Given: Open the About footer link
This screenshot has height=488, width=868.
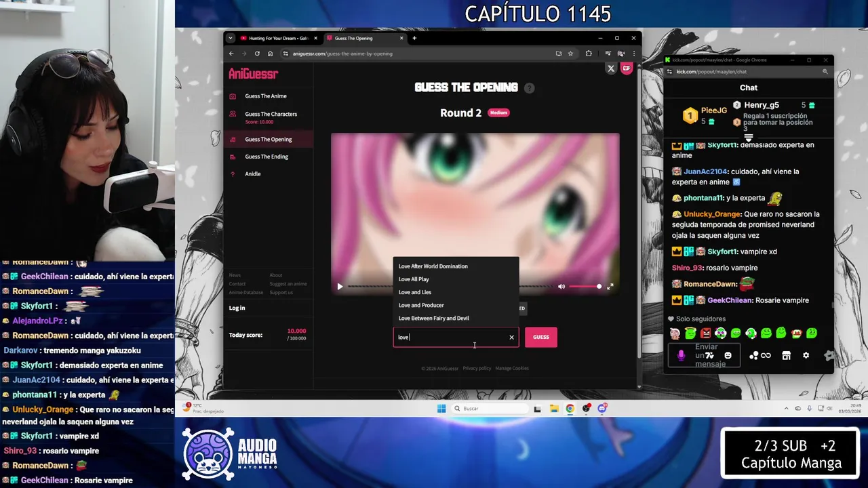Looking at the screenshot, I should point(275,275).
